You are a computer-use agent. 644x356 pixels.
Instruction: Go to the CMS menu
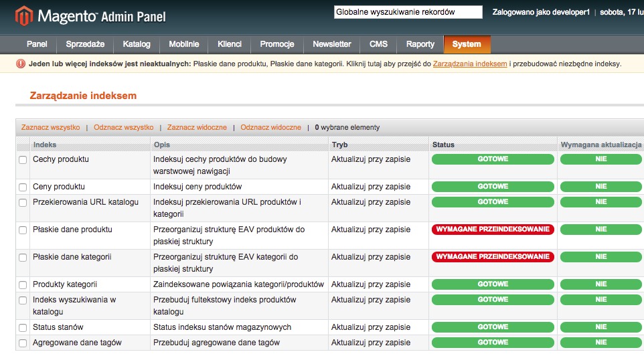point(378,44)
